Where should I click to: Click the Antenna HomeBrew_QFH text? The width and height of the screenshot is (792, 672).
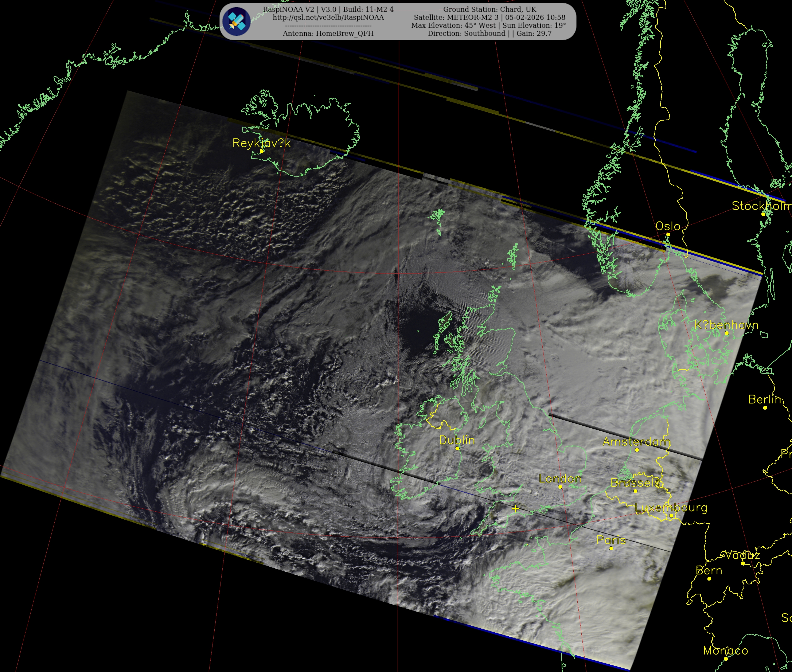tap(328, 34)
